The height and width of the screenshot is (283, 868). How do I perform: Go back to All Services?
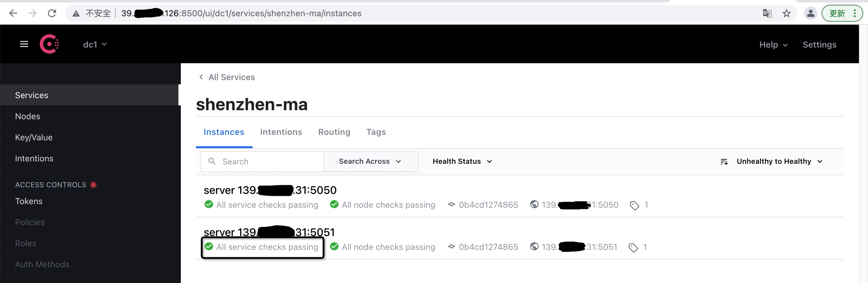tap(227, 77)
